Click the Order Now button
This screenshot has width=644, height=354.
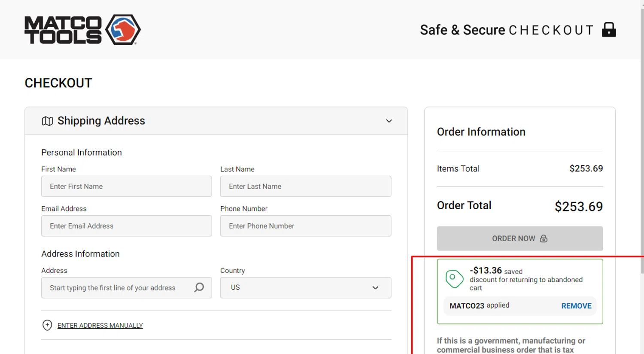tap(520, 238)
